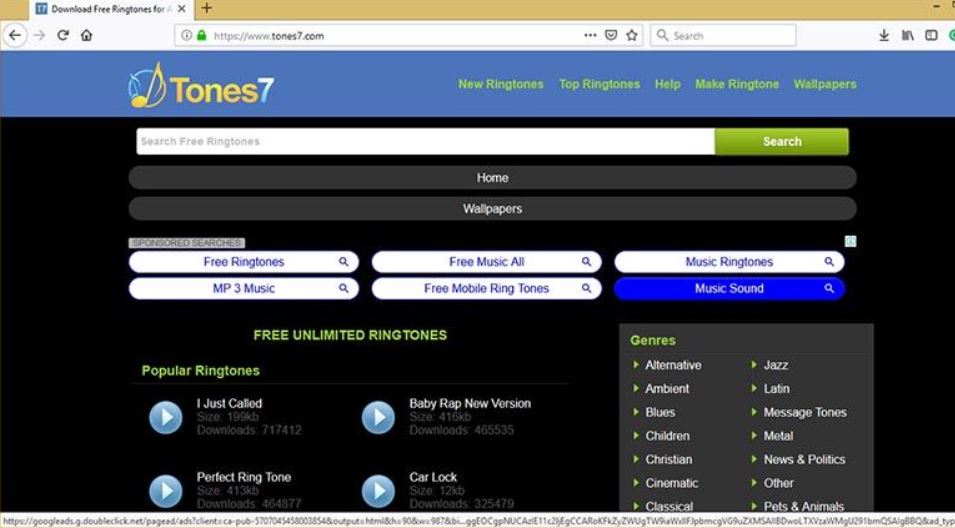
Task: Click magnifier icon on Free Music All pill
Action: tap(586, 262)
